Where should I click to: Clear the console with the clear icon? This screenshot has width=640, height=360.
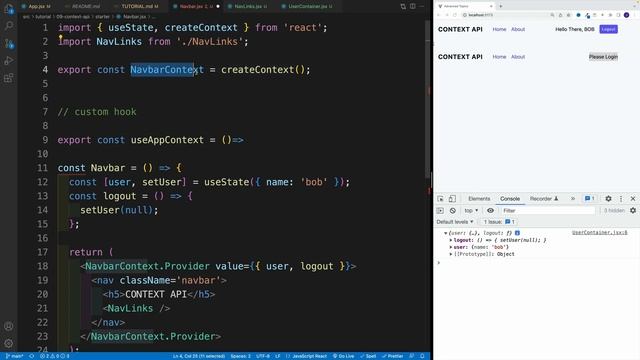[x=453, y=211]
